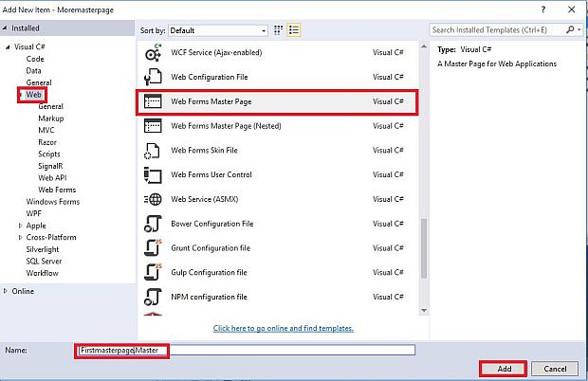588x381 pixels.
Task: Select the NPM configuration file text
Action: [x=209, y=297]
